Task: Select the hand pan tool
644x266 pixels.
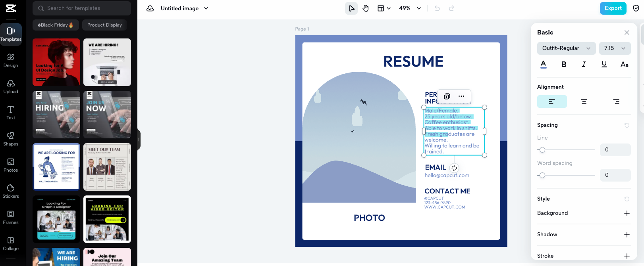Action: (x=366, y=8)
